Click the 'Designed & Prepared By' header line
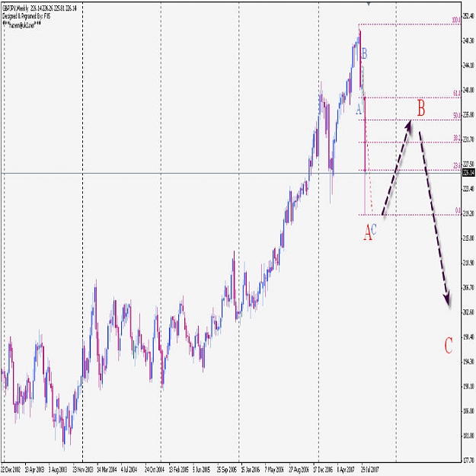476x476 pixels. pyautogui.click(x=27, y=16)
